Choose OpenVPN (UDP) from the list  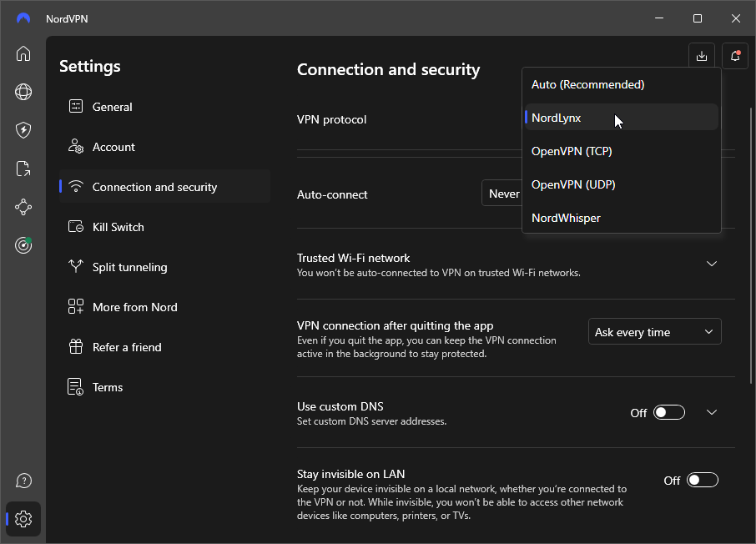click(x=622, y=184)
